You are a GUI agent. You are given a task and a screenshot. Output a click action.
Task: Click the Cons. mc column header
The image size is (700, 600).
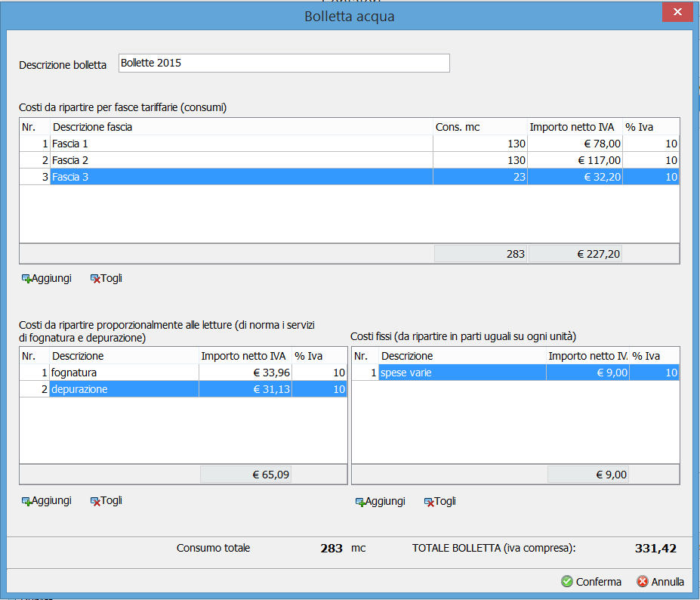(480, 127)
